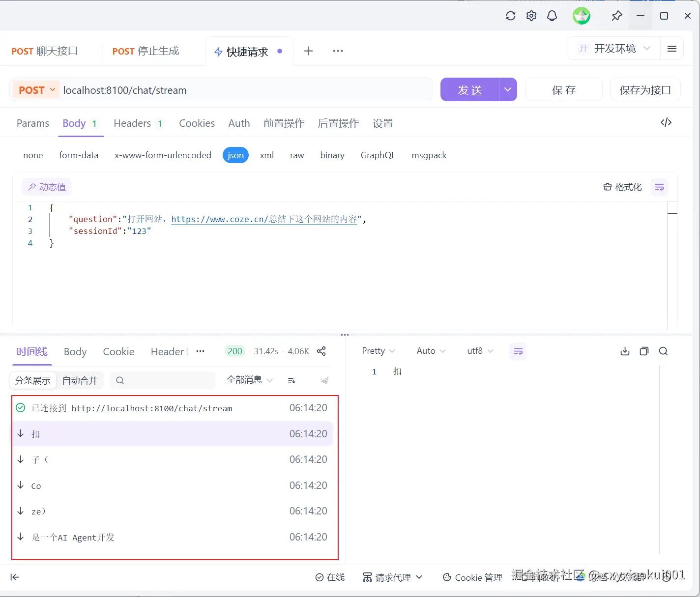The image size is (700, 597).
Task: Open the 开发环境 environment selector
Action: pos(614,48)
